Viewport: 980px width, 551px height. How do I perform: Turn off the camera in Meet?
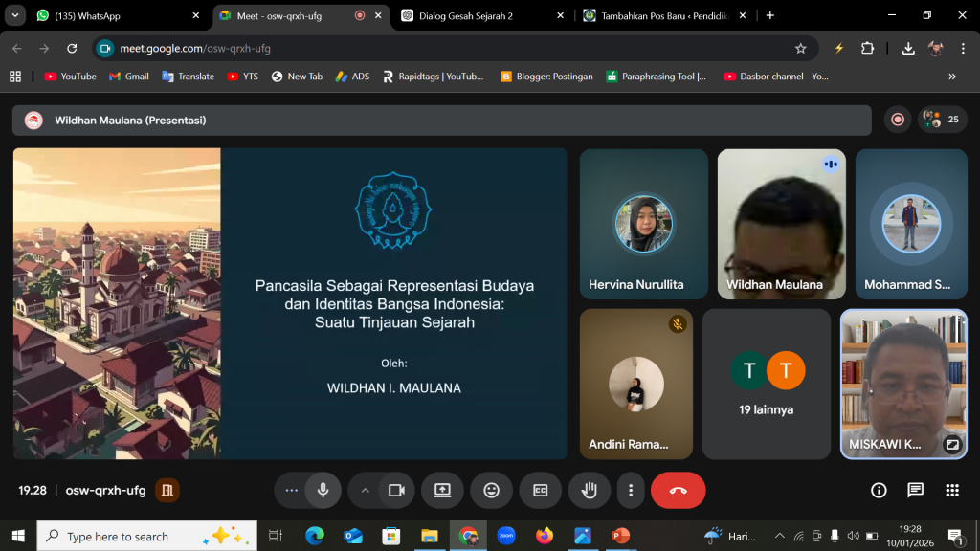(x=395, y=490)
